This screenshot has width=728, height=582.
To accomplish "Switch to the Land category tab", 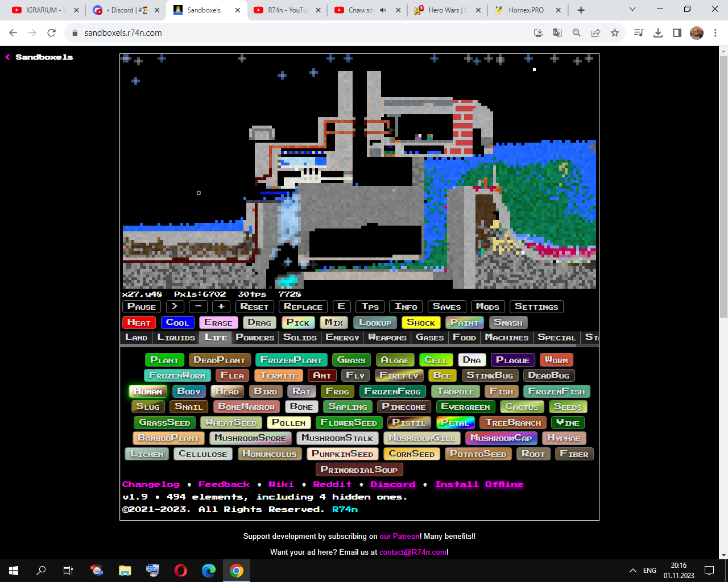I will [x=136, y=338].
